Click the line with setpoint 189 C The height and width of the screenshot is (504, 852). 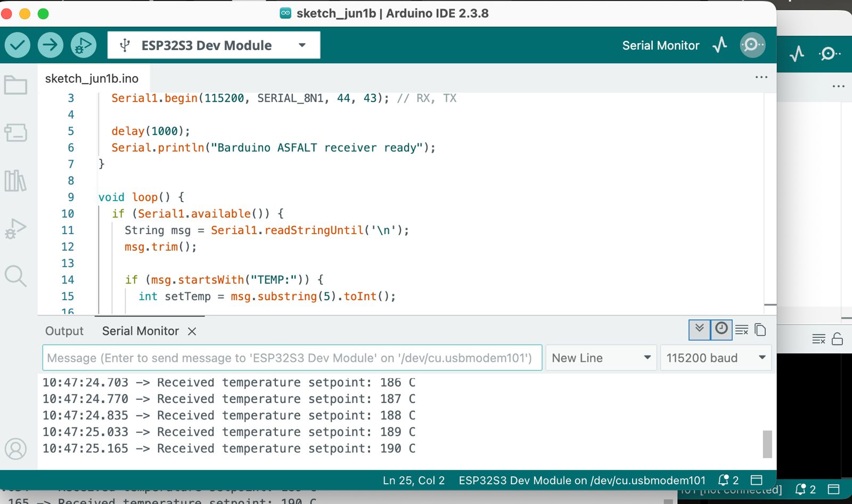point(229,432)
